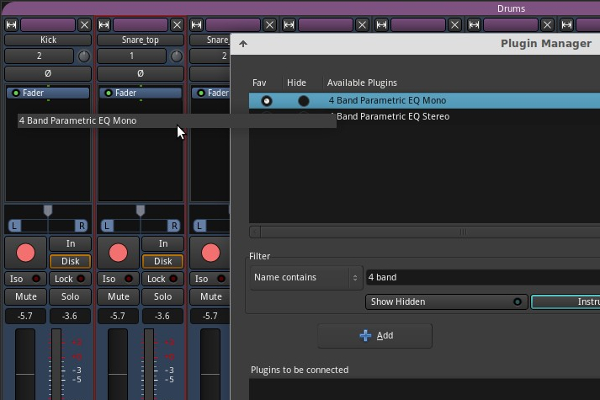This screenshot has height=400, width=600.
Task: Toggle Iso on Kick strip
Action: click(25, 279)
